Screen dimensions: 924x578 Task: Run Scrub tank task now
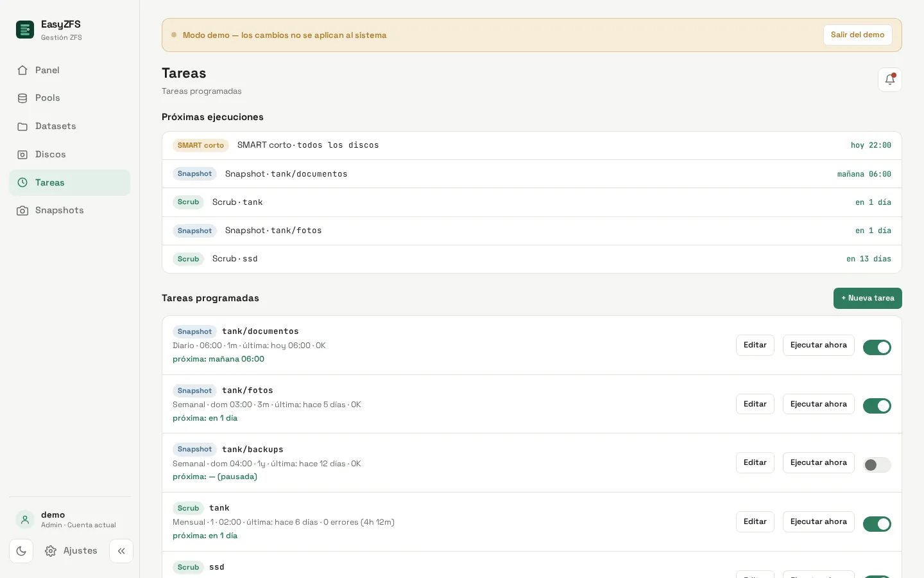click(819, 521)
